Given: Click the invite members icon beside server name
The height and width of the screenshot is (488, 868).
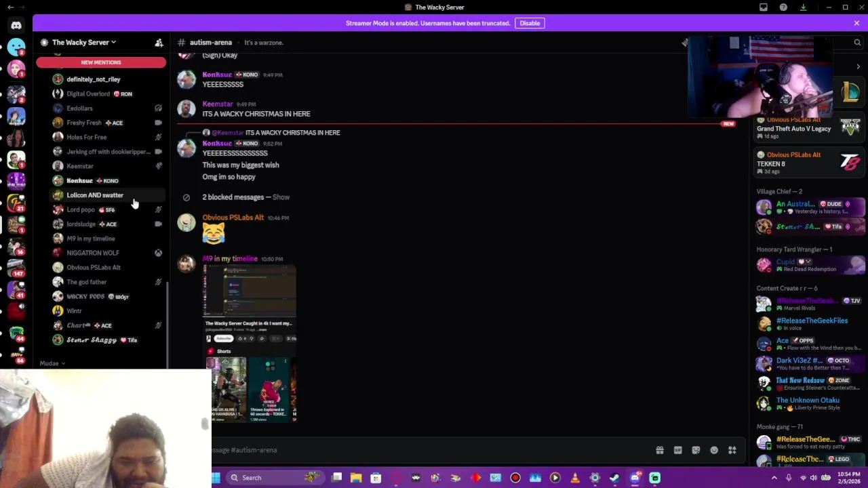Looking at the screenshot, I should tap(159, 43).
